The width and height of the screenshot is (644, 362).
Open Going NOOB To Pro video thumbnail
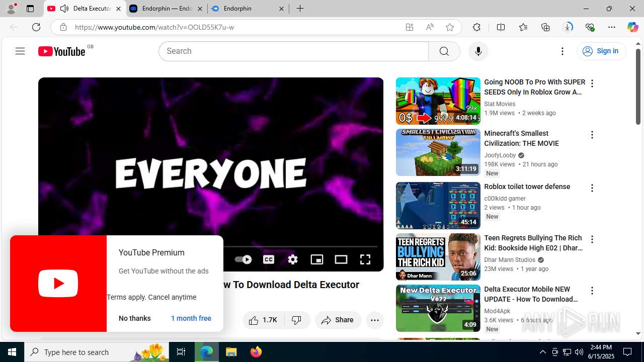tap(438, 101)
